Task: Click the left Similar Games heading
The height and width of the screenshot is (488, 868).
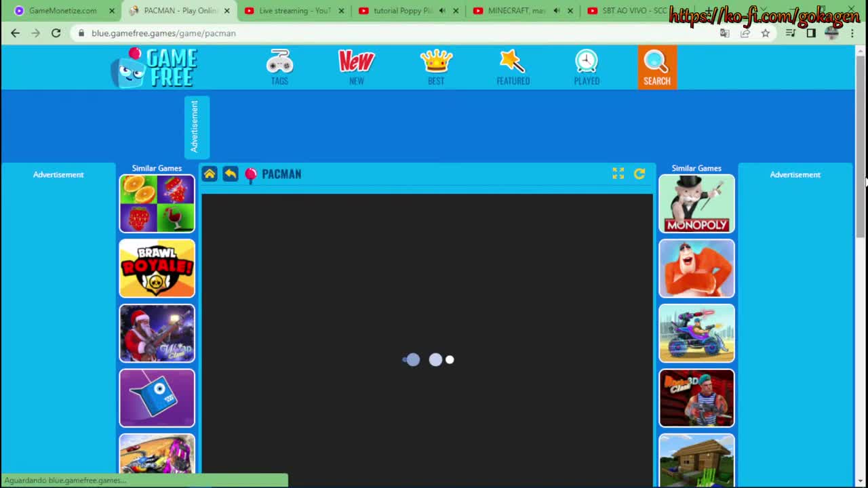Action: coord(157,168)
